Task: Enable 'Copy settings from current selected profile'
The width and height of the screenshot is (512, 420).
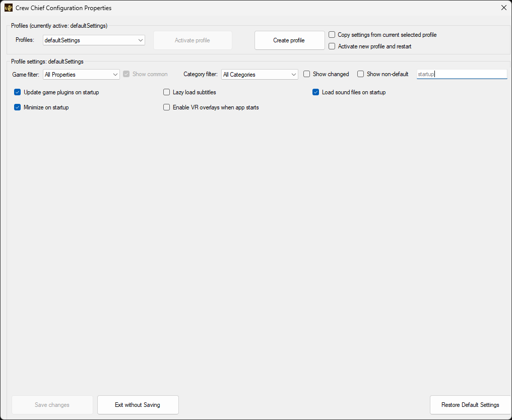Action: (x=332, y=35)
